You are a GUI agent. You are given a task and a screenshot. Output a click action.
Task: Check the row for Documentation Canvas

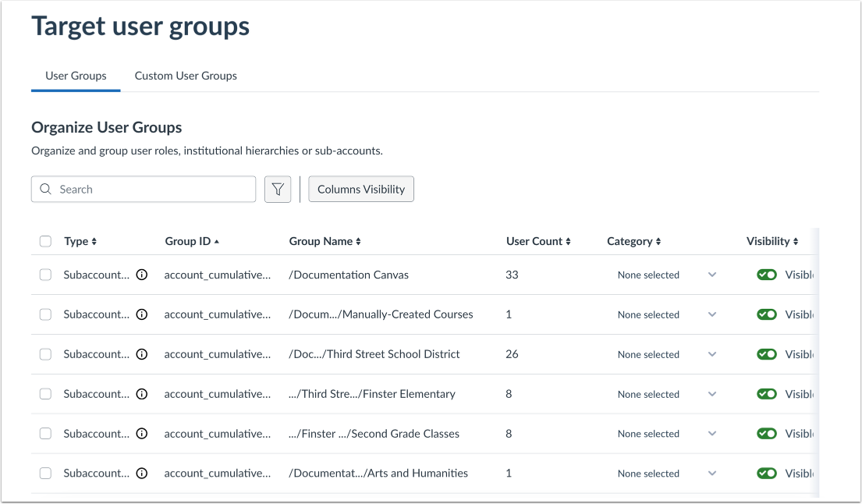[45, 274]
